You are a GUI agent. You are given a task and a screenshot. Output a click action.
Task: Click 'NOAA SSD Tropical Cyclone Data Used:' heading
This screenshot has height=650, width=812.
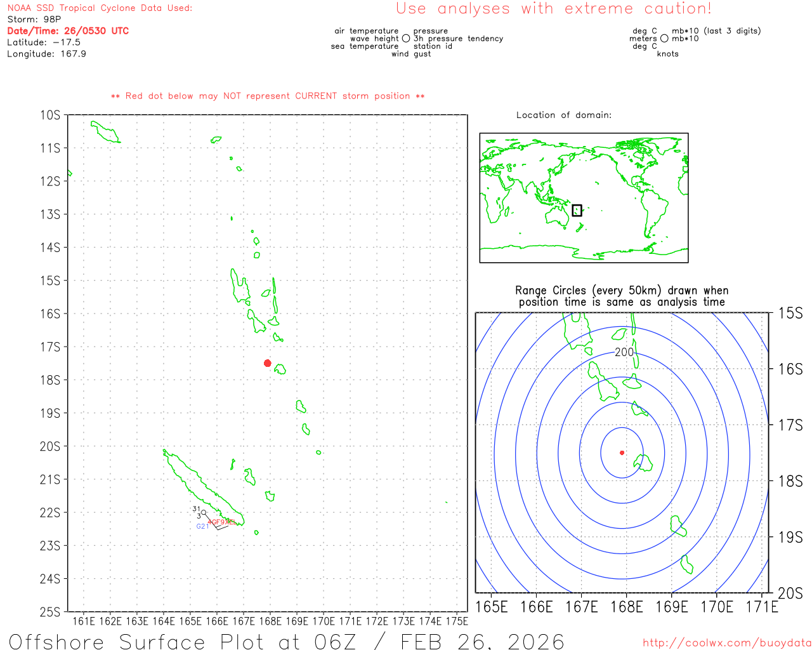pos(100,8)
